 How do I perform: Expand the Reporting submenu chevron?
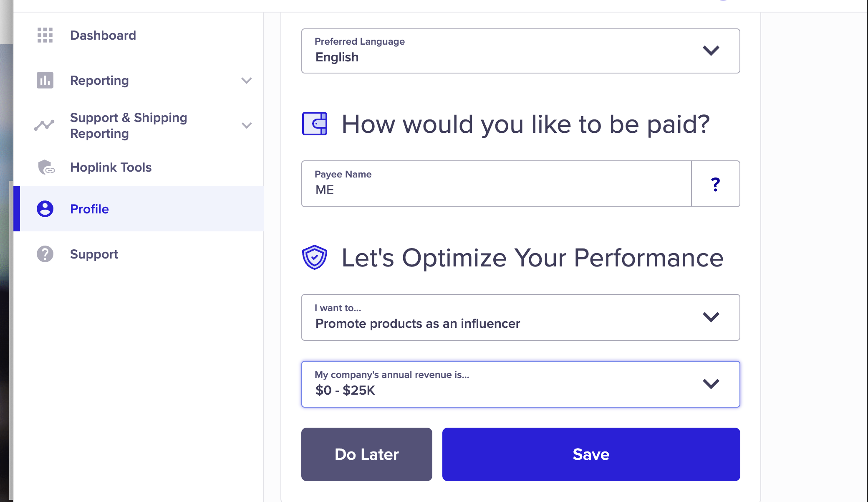coord(247,80)
